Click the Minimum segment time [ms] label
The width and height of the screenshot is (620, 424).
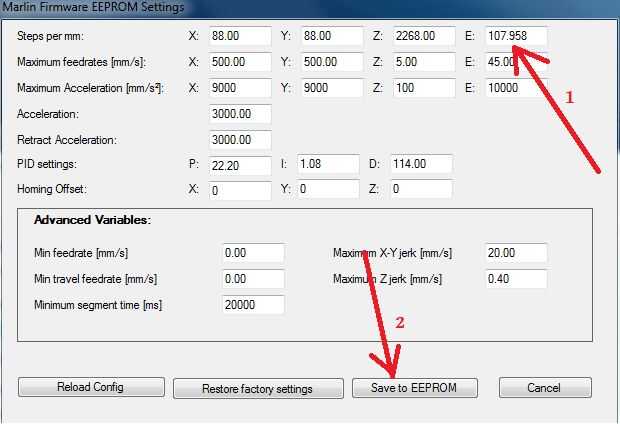pyautogui.click(x=98, y=305)
